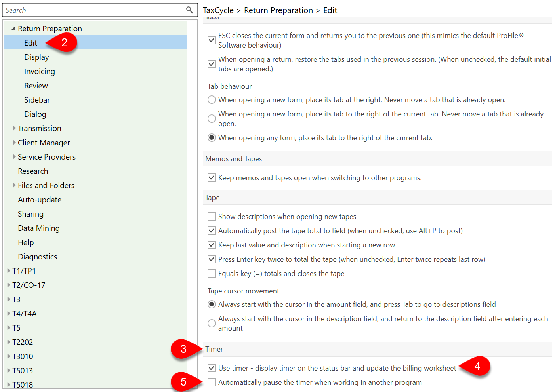This screenshot has height=392, width=555.
Task: Open the Invoicing settings page
Action: [x=40, y=71]
